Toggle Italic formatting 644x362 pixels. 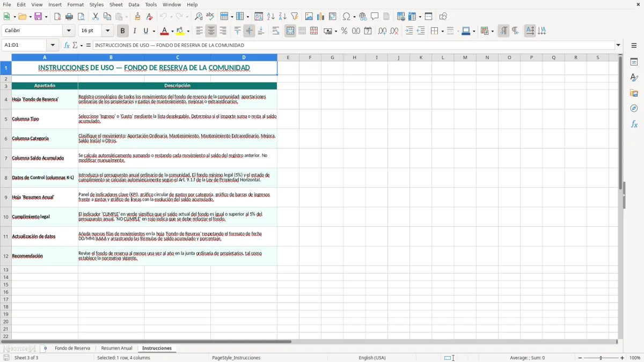coord(135,31)
